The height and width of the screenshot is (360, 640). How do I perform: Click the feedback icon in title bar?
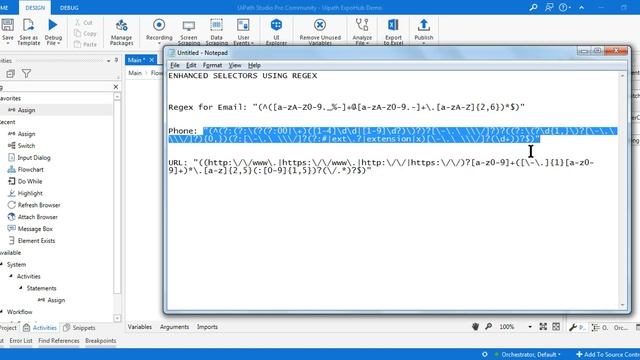click(549, 7)
